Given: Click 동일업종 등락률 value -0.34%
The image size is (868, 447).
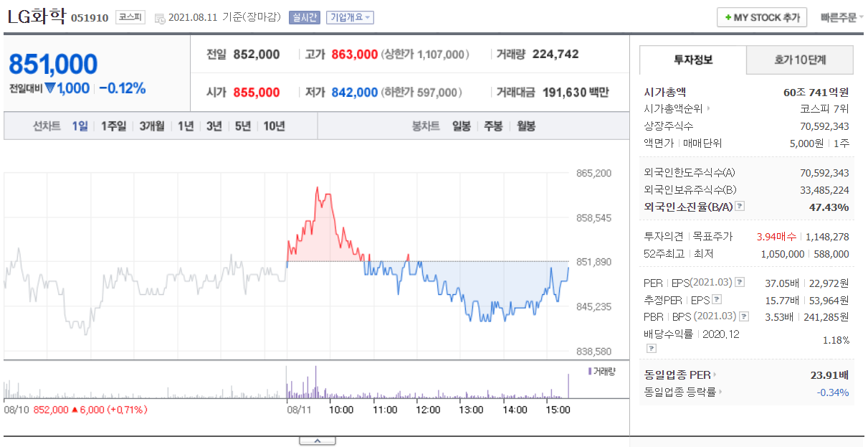Looking at the screenshot, I should pos(833,392).
